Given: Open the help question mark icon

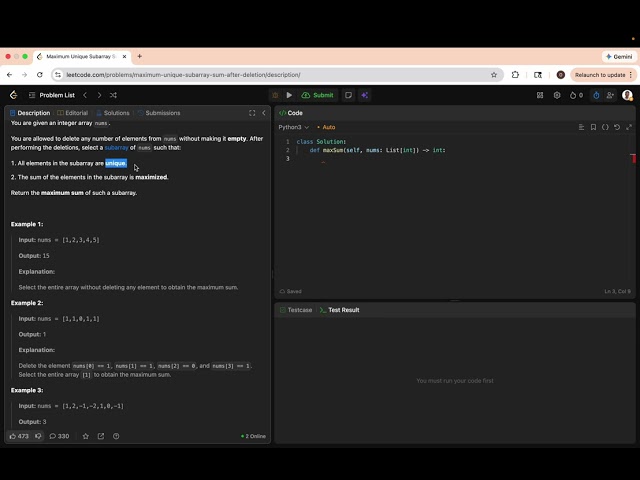Looking at the screenshot, I should (116, 436).
